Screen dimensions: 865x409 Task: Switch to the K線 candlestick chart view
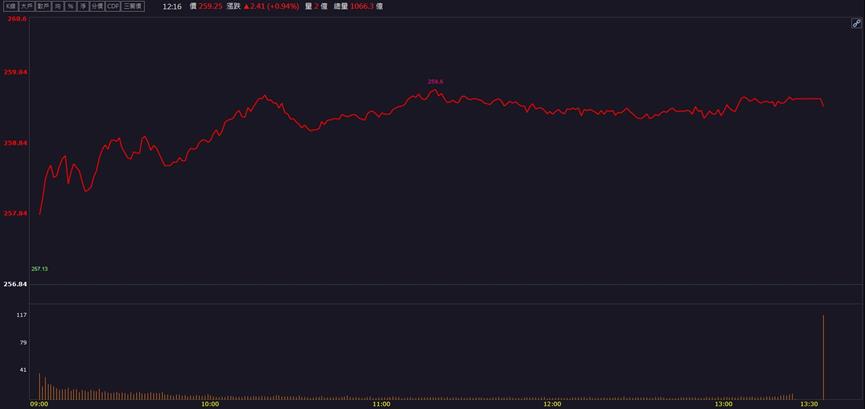pos(11,7)
